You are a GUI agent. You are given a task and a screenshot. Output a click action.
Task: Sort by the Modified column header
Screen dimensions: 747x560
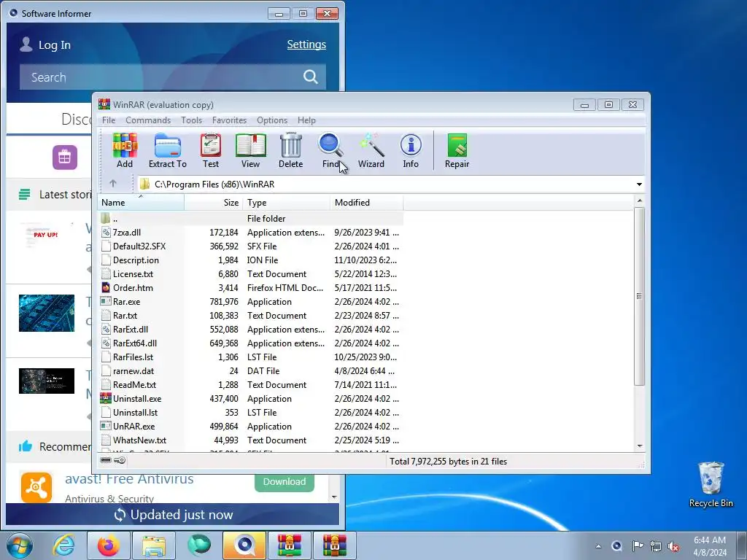367,203
